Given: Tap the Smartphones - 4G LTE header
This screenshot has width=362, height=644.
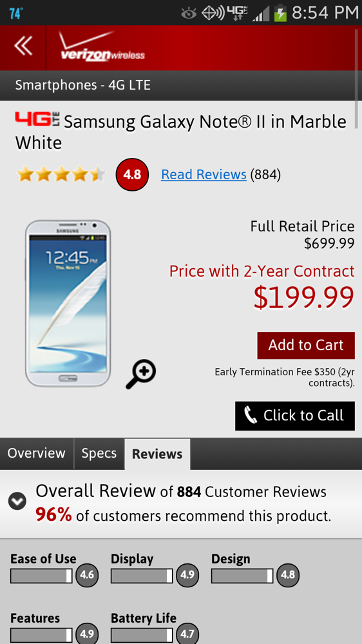Looking at the screenshot, I should pos(83,85).
